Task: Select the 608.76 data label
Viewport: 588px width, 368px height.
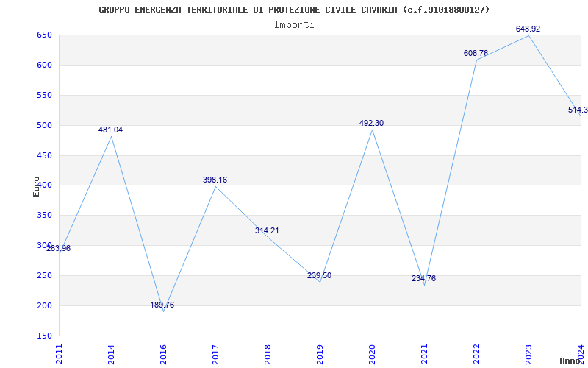Action: click(476, 53)
